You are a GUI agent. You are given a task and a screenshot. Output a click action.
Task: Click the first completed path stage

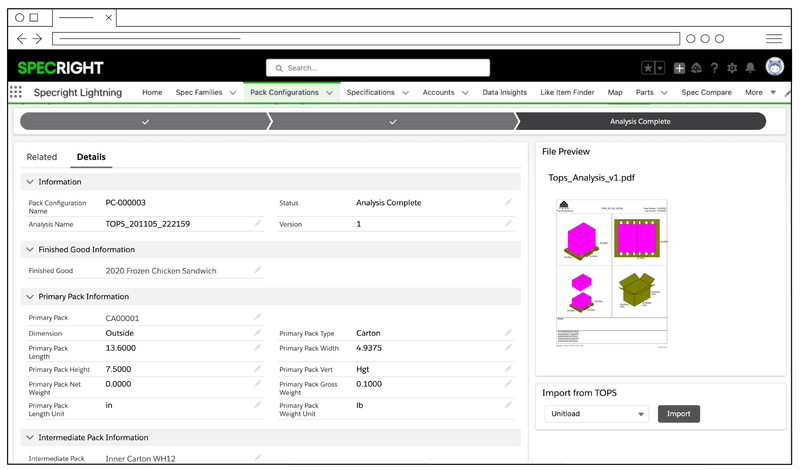tap(145, 121)
